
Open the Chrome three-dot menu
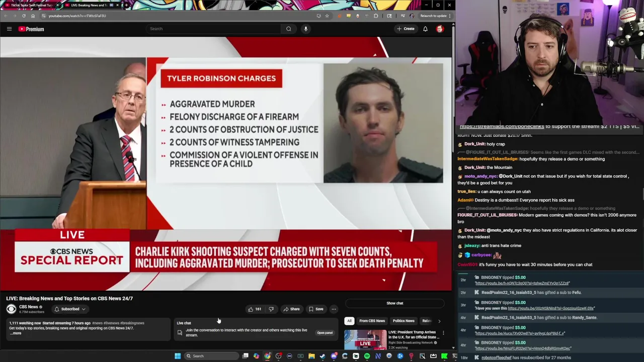(x=450, y=16)
